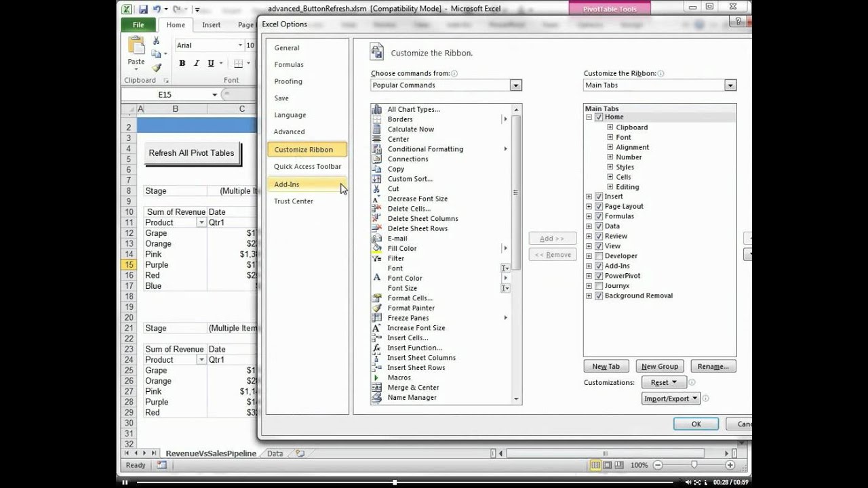Uncheck the Insert tab checkbox
This screenshot has height=488, width=868.
(x=599, y=197)
